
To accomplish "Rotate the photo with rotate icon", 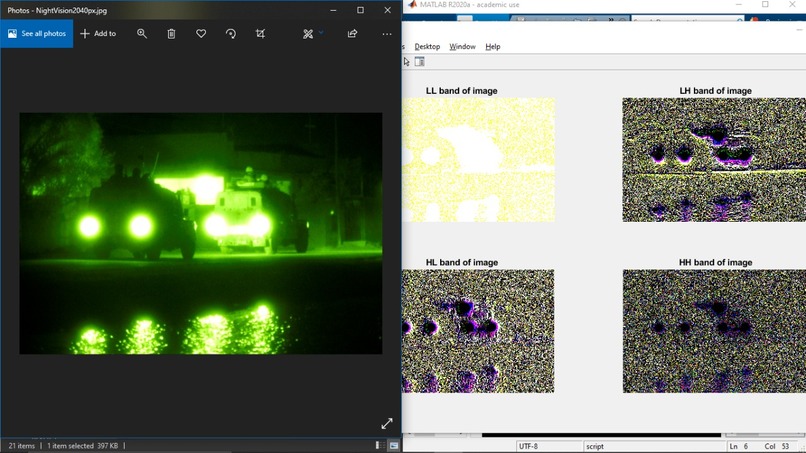I will (231, 33).
